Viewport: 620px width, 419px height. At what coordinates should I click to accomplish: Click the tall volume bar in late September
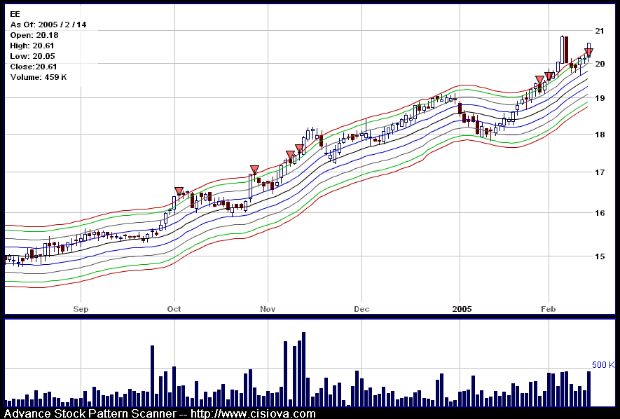152,376
